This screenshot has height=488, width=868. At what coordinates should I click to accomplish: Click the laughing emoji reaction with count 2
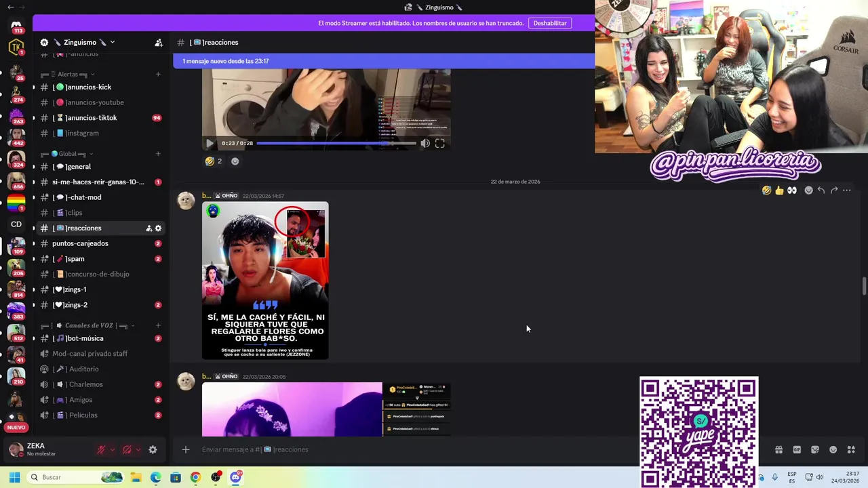pyautogui.click(x=214, y=161)
